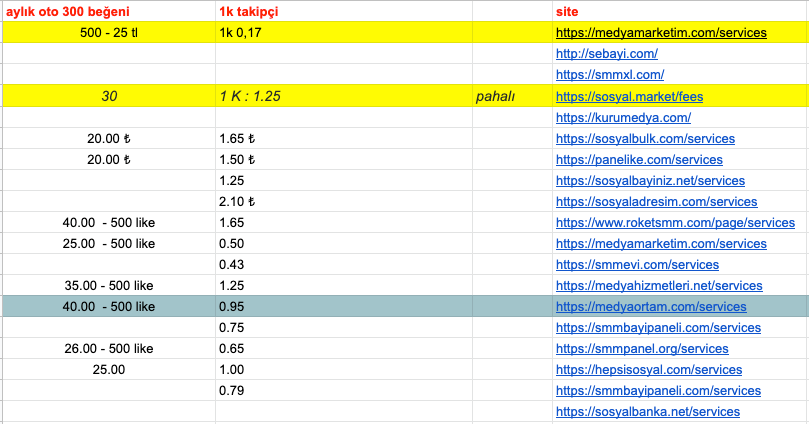The height and width of the screenshot is (424, 809).
Task: Open the sosyalbayiniz.net/services link
Action: [650, 181]
